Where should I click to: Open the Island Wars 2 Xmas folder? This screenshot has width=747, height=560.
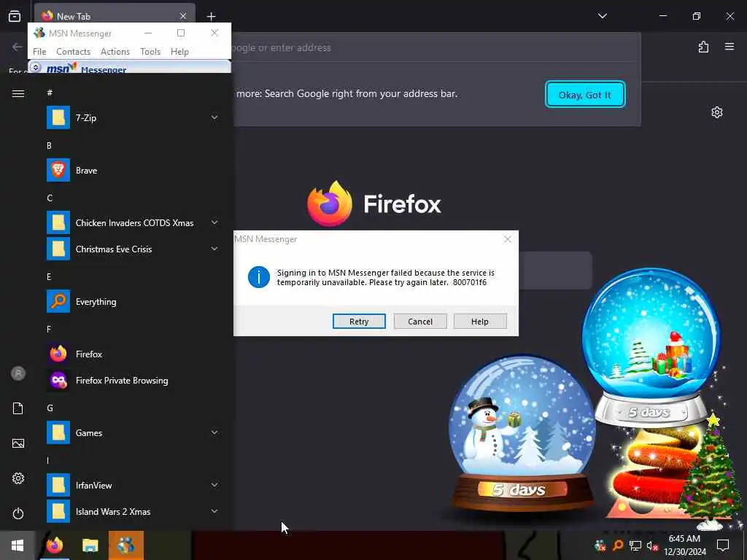133,511
